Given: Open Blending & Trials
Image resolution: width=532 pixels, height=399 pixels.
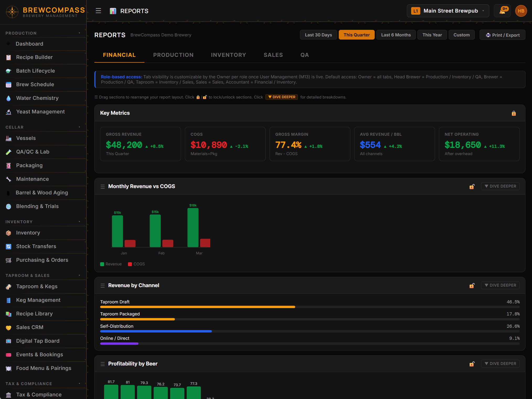Looking at the screenshot, I should coord(43,206).
